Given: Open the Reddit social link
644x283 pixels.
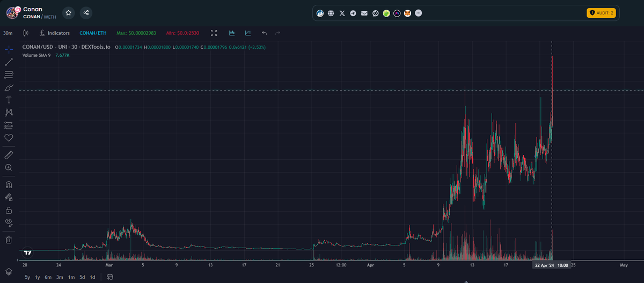Looking at the screenshot, I should 375,13.
